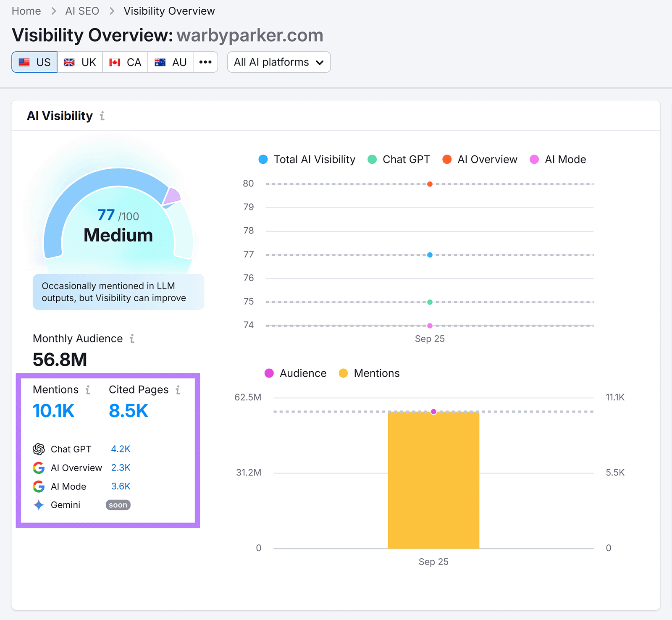Image resolution: width=672 pixels, height=620 pixels.
Task: Click the 4.2K Chat GPT mentions link
Action: click(121, 449)
